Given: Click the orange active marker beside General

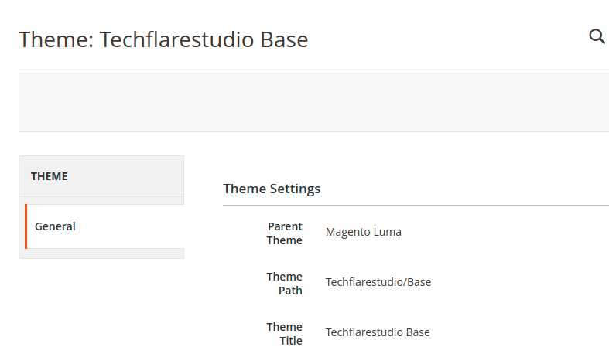Looking at the screenshot, I should coord(26,226).
